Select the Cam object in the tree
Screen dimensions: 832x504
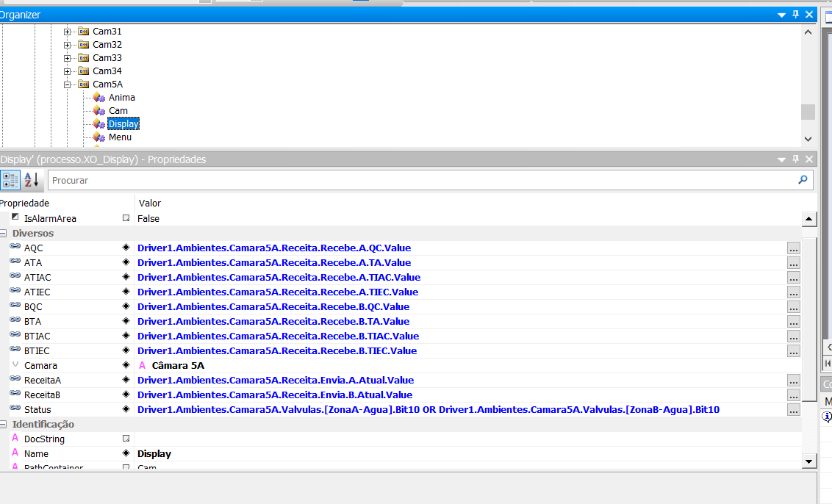tap(118, 111)
